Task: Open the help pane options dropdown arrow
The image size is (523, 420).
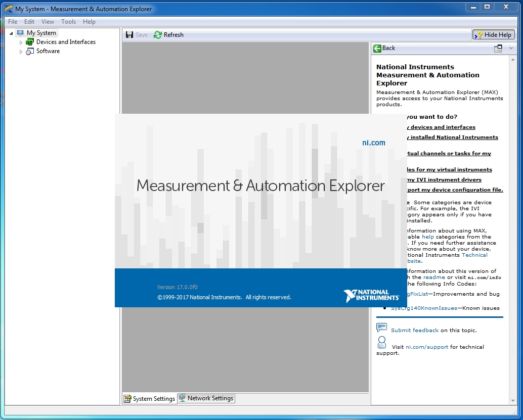Action: coord(510,49)
